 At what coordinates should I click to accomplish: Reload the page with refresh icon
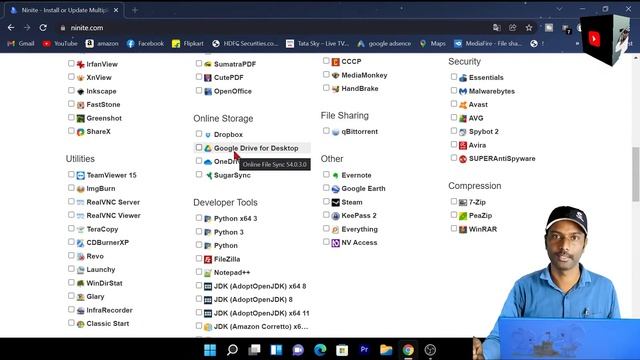click(43, 28)
